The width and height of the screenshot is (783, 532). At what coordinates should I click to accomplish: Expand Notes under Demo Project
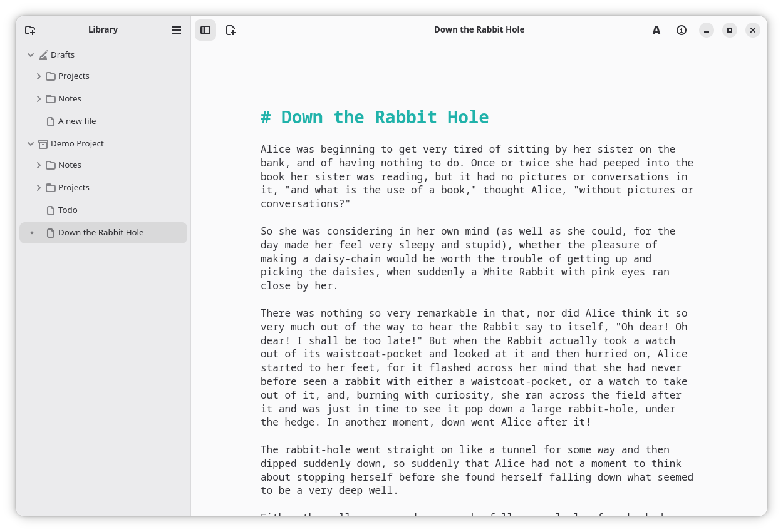coord(39,165)
